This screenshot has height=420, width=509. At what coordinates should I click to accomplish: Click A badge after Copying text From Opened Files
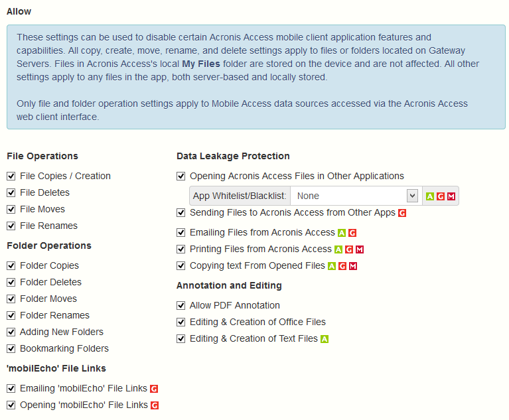pyautogui.click(x=332, y=266)
